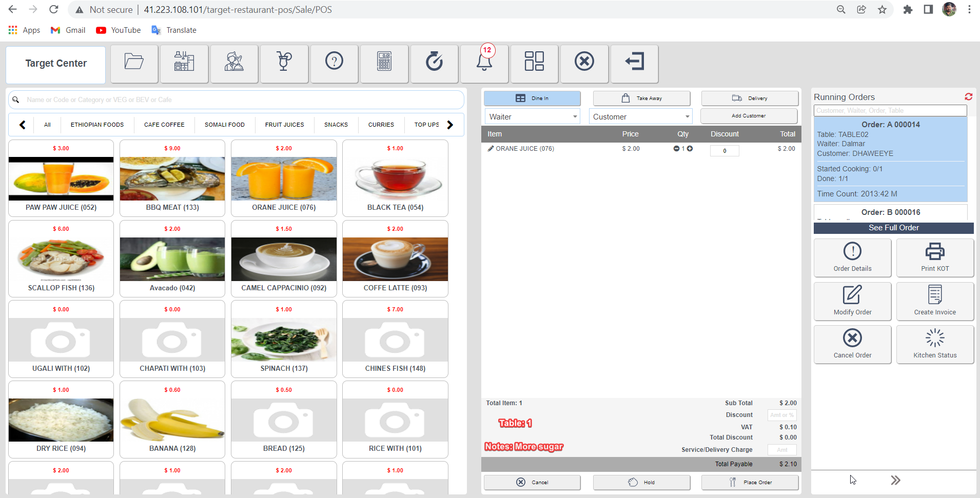Click See Full Order bar
The image size is (980, 498).
(893, 228)
